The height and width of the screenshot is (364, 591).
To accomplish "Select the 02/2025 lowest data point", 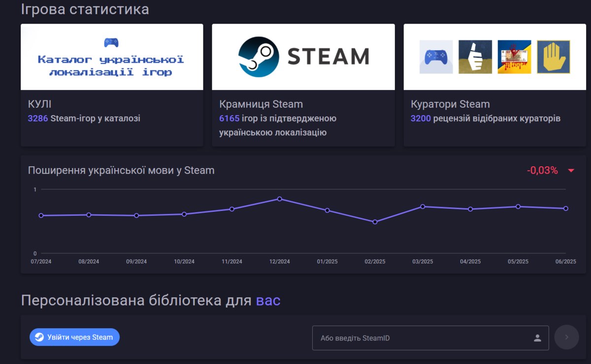I will pos(375,222).
